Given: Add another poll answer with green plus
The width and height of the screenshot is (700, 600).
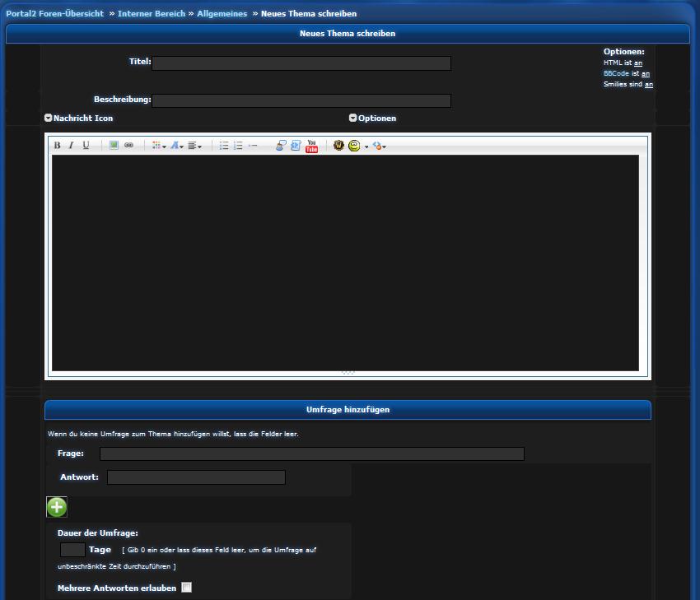Looking at the screenshot, I should click(57, 507).
